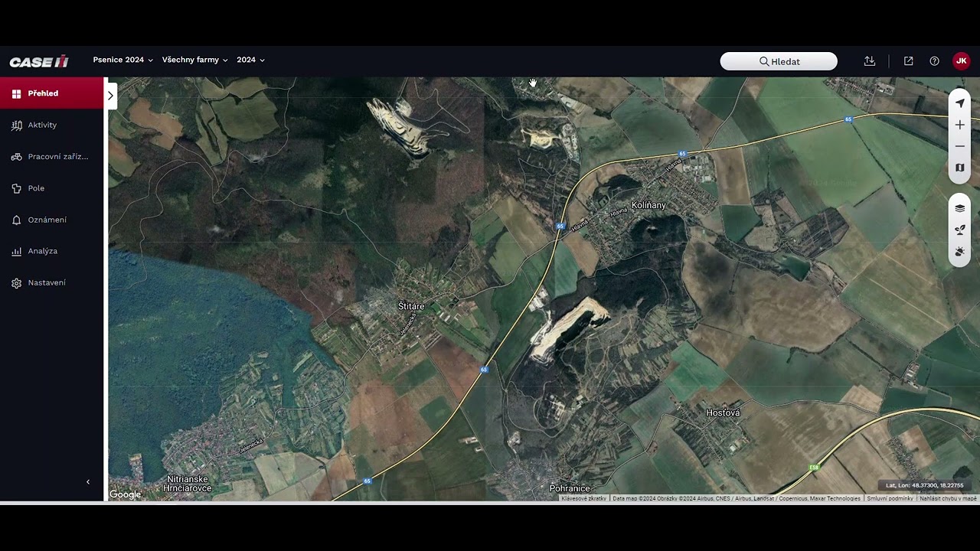Viewport: 980px width, 551px height.
Task: Click the Analýza bar chart icon
Action: (16, 252)
